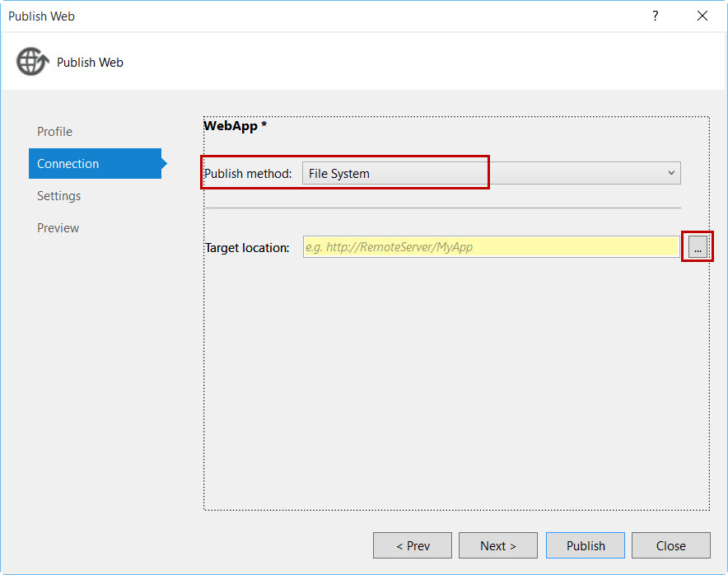Select the Connection step in sidebar

(x=96, y=163)
